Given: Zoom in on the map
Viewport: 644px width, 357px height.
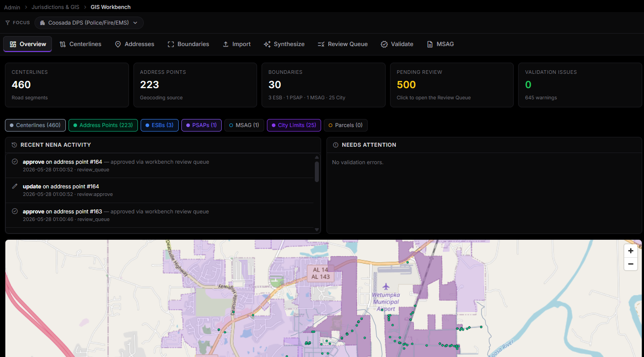Looking at the screenshot, I should (631, 251).
